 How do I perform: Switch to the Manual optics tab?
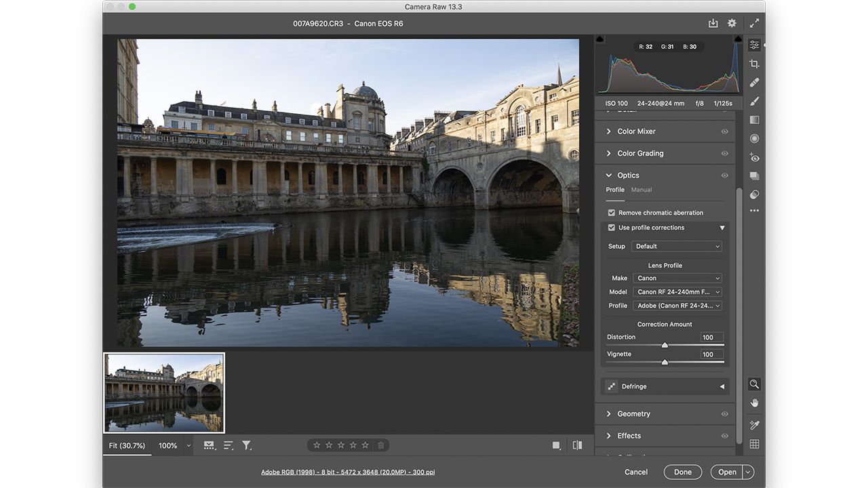pos(642,190)
